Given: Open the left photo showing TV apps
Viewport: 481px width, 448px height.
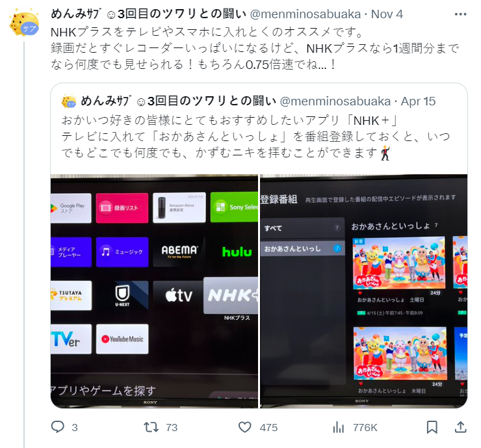Looking at the screenshot, I should [x=154, y=291].
